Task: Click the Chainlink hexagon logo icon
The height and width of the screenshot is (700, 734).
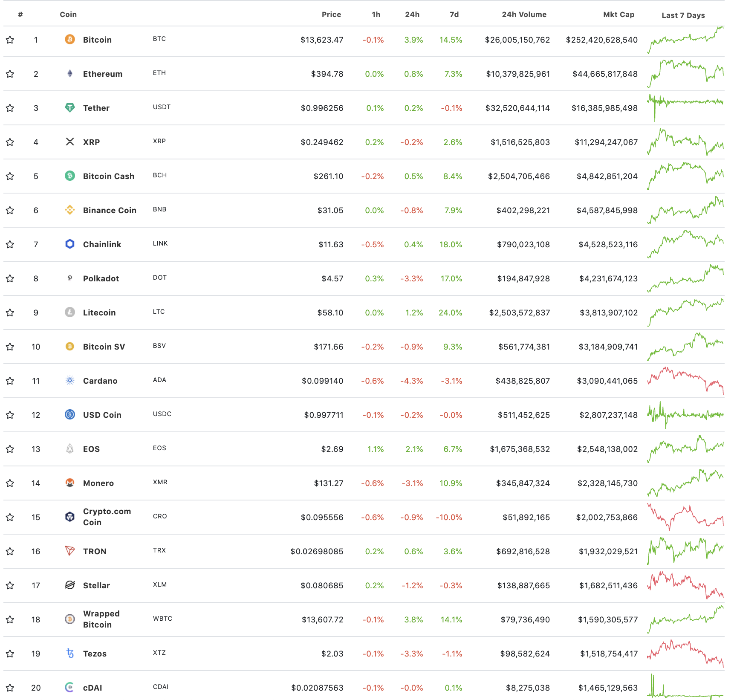Action: (70, 244)
